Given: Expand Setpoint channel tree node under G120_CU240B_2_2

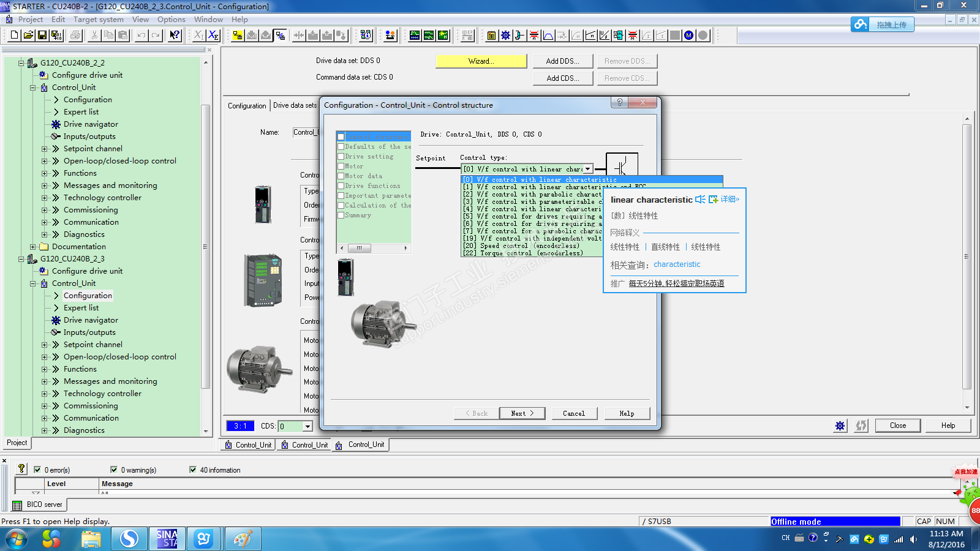Looking at the screenshot, I should pyautogui.click(x=44, y=149).
